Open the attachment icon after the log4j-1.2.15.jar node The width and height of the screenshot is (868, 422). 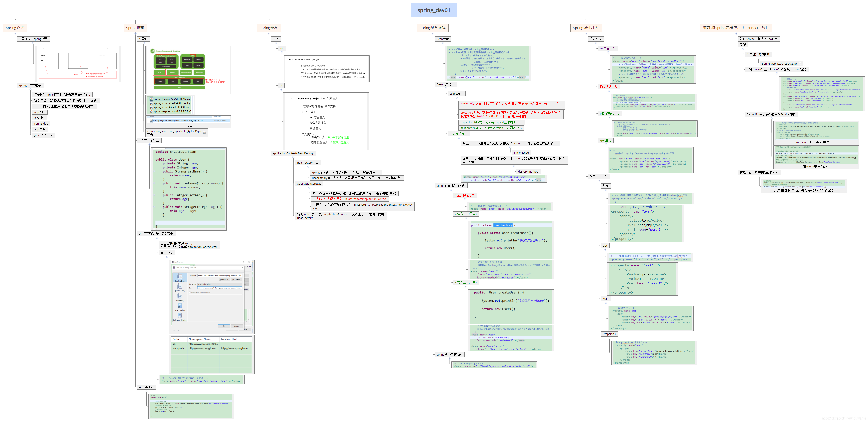pyautogui.click(x=204, y=133)
